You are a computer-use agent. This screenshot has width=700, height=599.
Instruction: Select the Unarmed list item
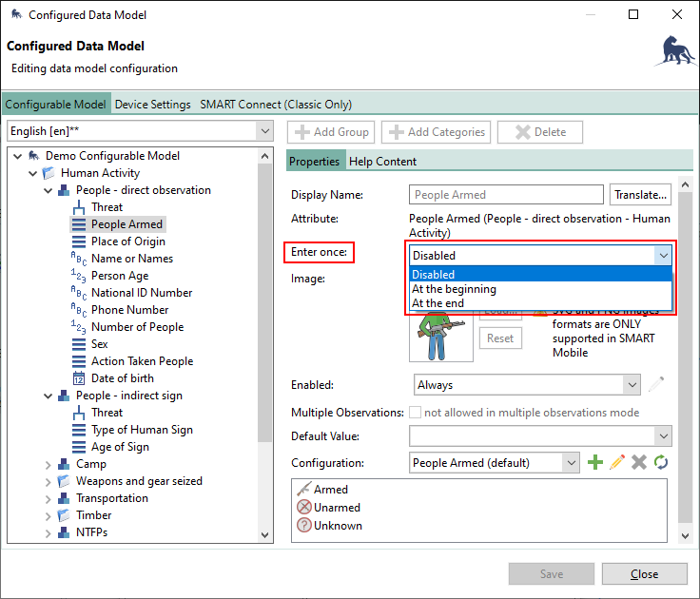pos(337,508)
